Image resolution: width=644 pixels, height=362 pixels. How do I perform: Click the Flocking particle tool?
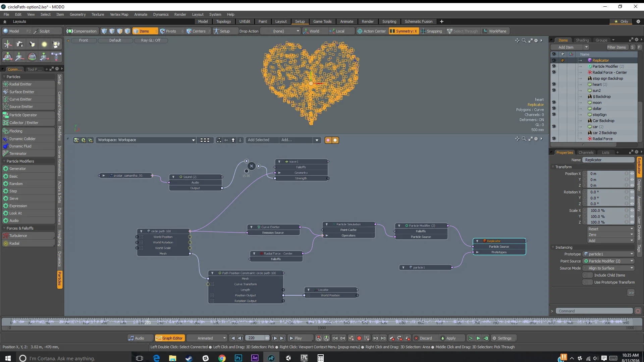[x=16, y=131]
